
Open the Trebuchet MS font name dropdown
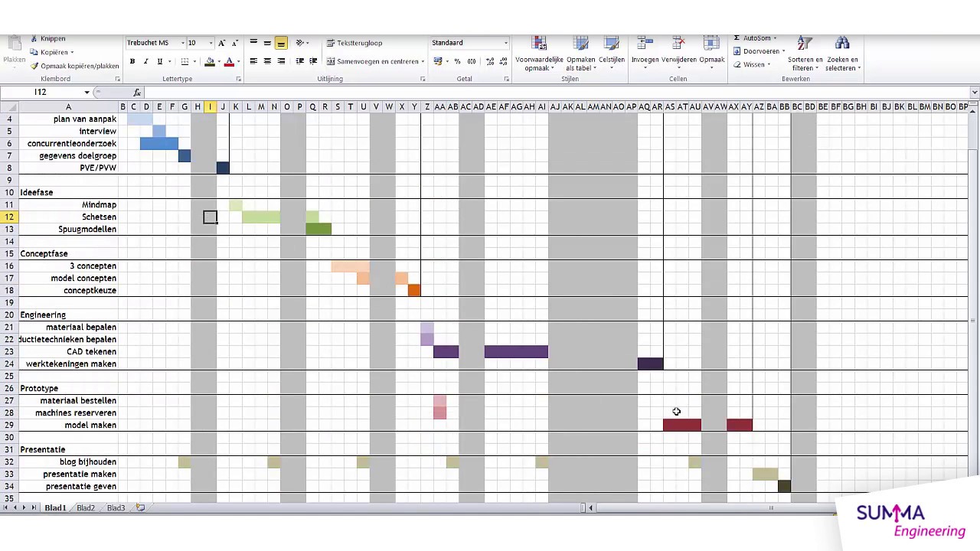[x=183, y=43]
